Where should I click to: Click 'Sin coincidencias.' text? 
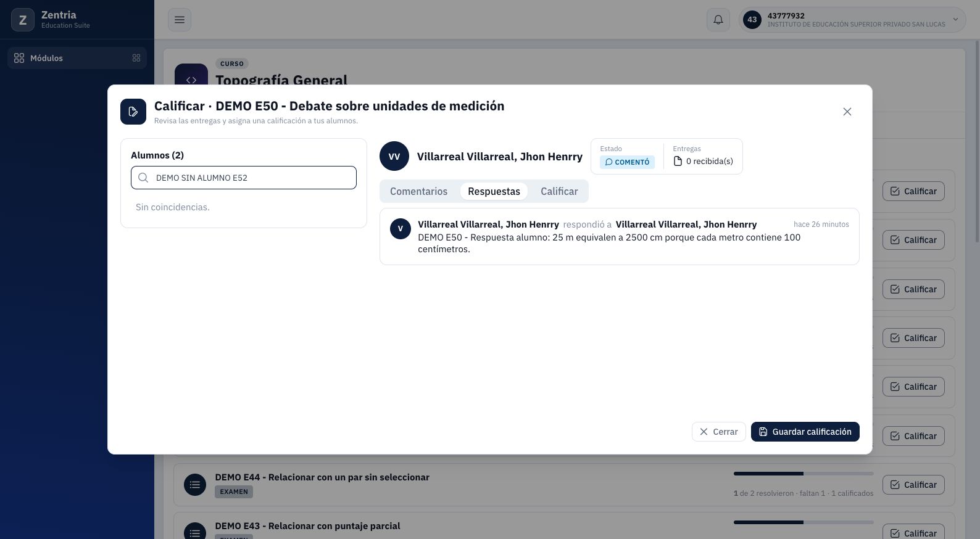[x=173, y=207]
